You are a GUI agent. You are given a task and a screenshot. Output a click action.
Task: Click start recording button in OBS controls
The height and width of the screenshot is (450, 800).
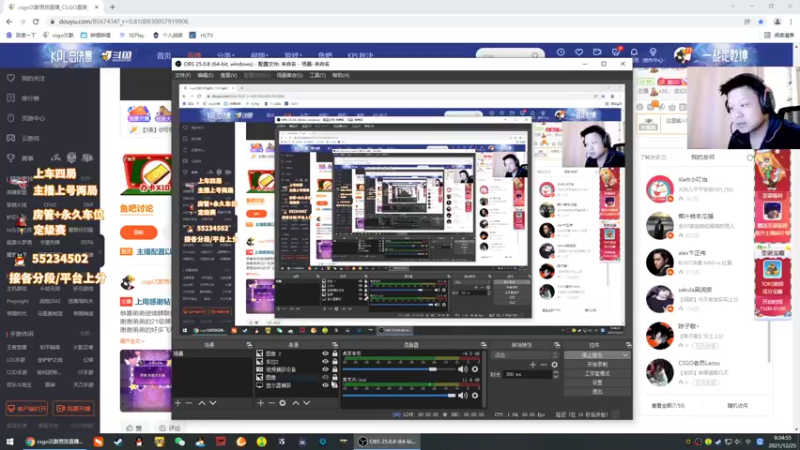597,364
